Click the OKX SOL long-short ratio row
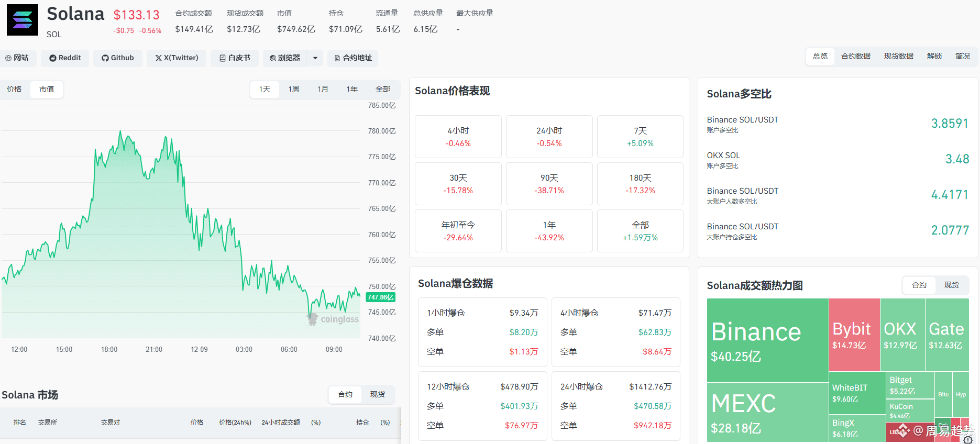This screenshot has width=980, height=444. click(838, 160)
